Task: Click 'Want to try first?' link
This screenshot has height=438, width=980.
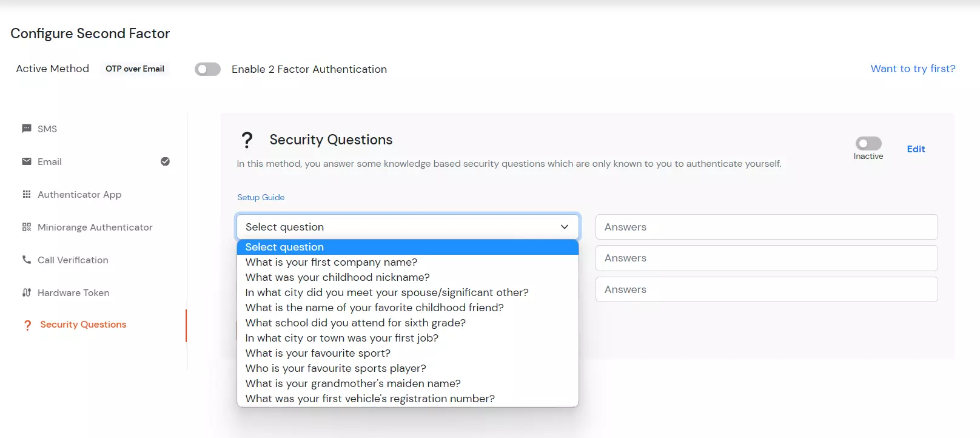Action: click(x=913, y=69)
